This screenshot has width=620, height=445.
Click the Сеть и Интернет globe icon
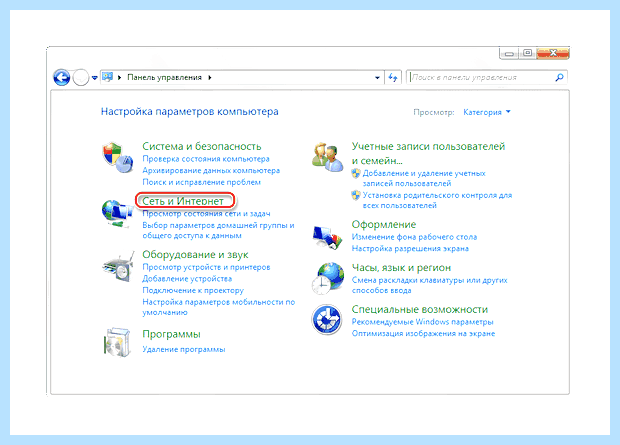[117, 213]
